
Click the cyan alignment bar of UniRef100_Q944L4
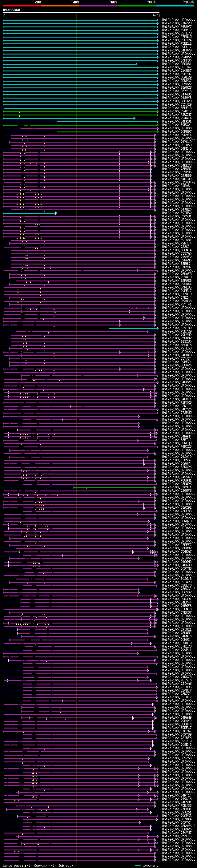click(69, 118)
